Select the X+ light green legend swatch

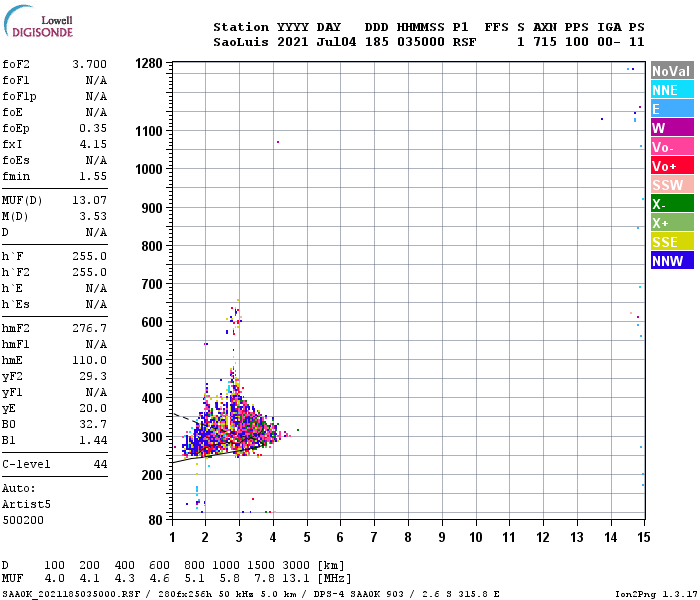click(x=672, y=223)
